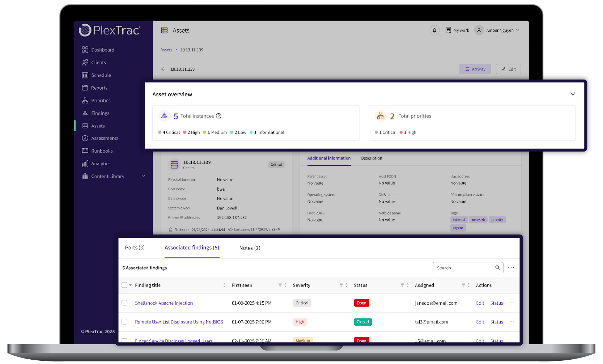Click the Total instances help icon
The height and width of the screenshot is (364, 603).
(x=218, y=116)
